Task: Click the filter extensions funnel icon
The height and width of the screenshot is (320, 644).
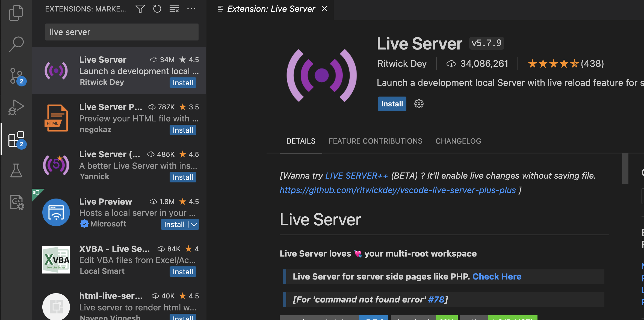Action: click(x=140, y=9)
